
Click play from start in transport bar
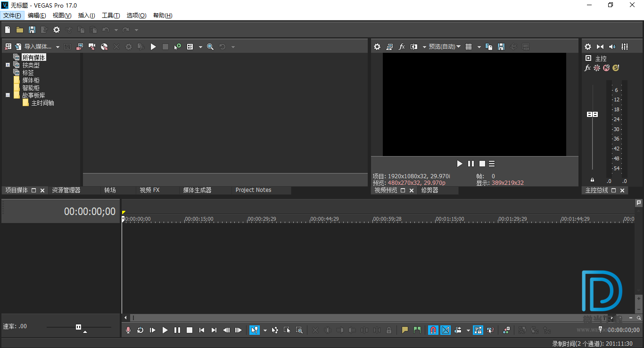(x=152, y=330)
